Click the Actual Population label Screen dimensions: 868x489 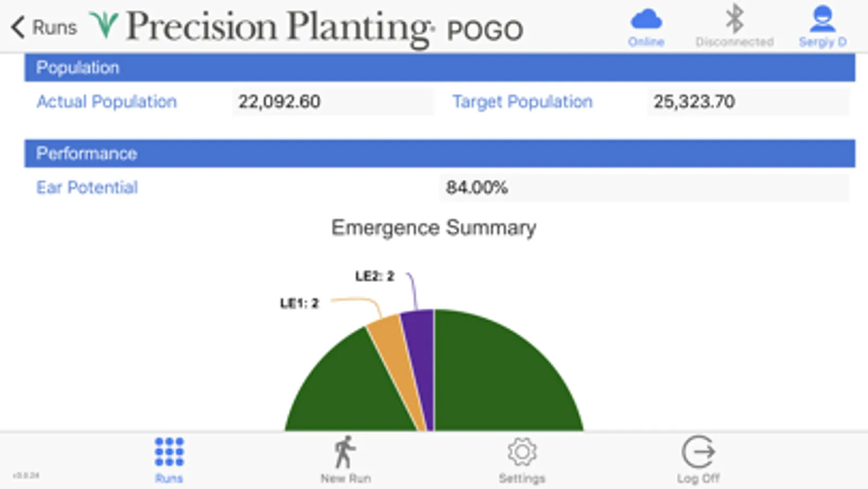[x=106, y=102]
